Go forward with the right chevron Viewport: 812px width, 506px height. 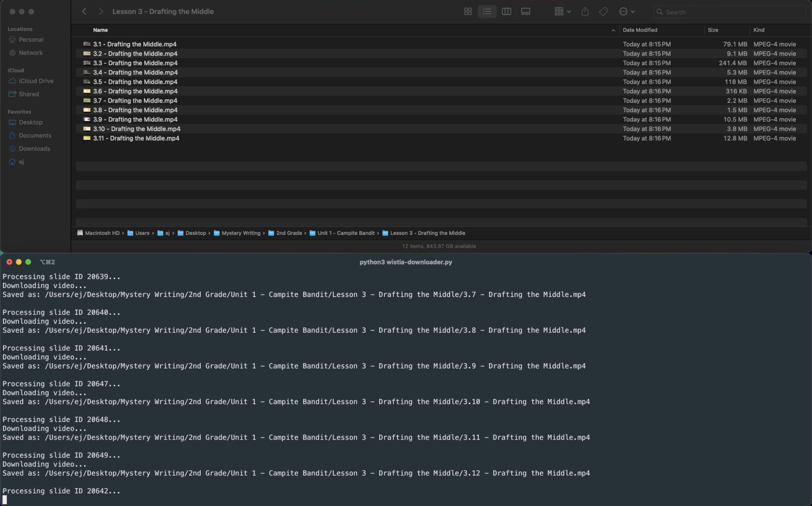coord(101,12)
